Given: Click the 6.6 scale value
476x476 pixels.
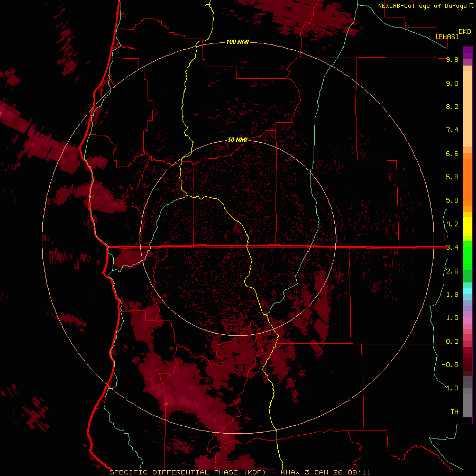Looking at the screenshot, I should pos(452,153).
